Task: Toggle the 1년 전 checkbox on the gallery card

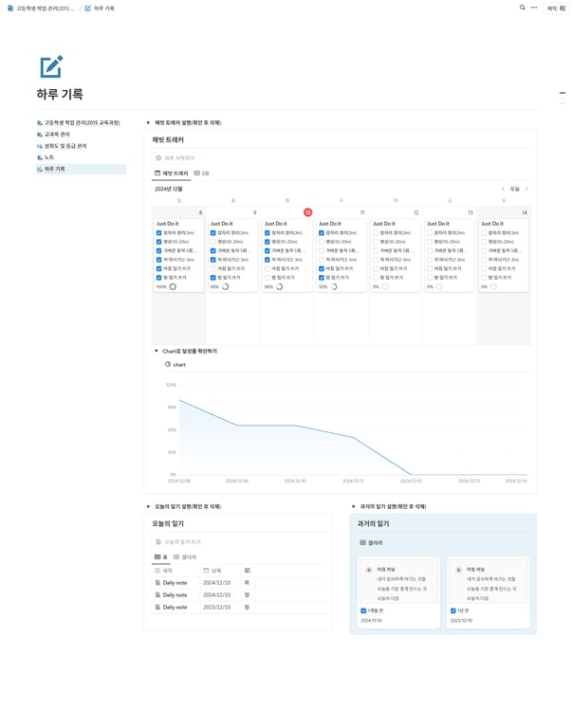Action: [453, 611]
